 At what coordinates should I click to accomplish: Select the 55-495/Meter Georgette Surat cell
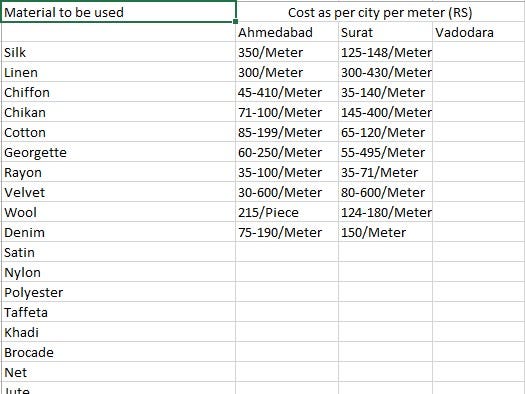coord(385,152)
